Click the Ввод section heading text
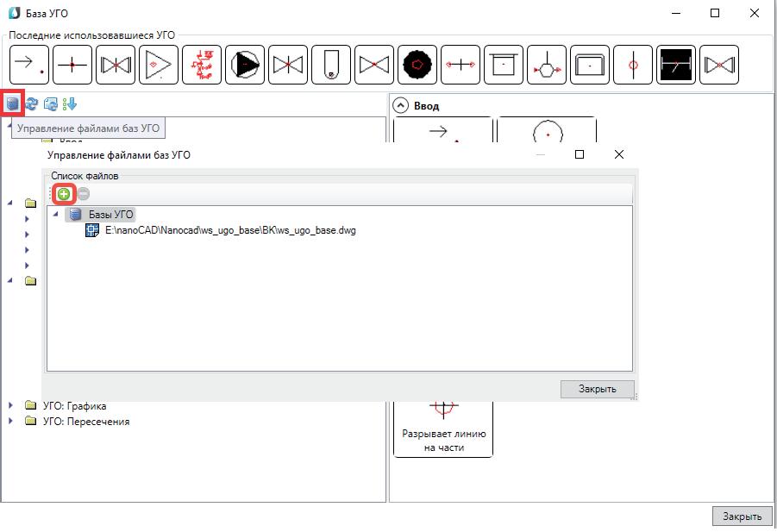Viewport: 777px width, 532px height. pyautogui.click(x=426, y=106)
